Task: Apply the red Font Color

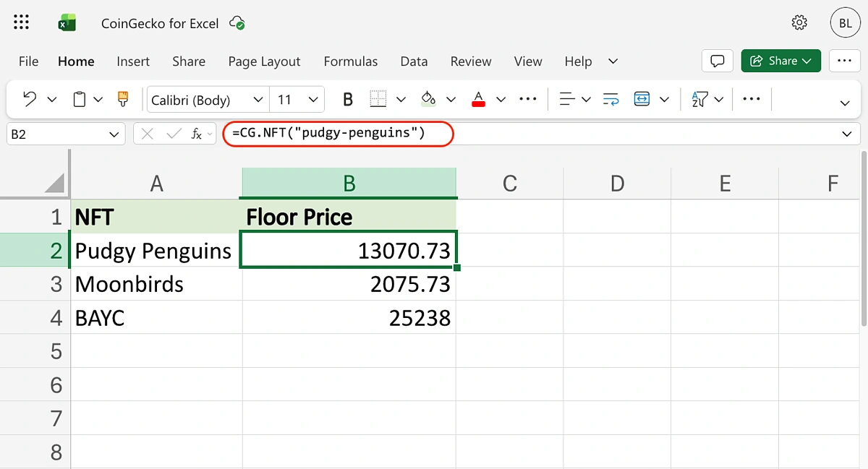Action: (x=478, y=99)
